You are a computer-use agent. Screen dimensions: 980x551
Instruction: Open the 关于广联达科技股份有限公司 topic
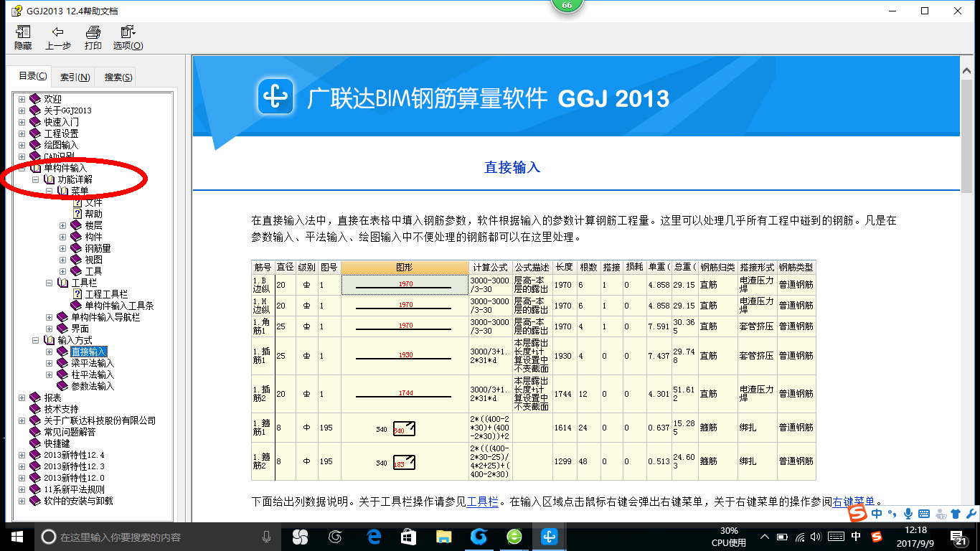(x=100, y=420)
